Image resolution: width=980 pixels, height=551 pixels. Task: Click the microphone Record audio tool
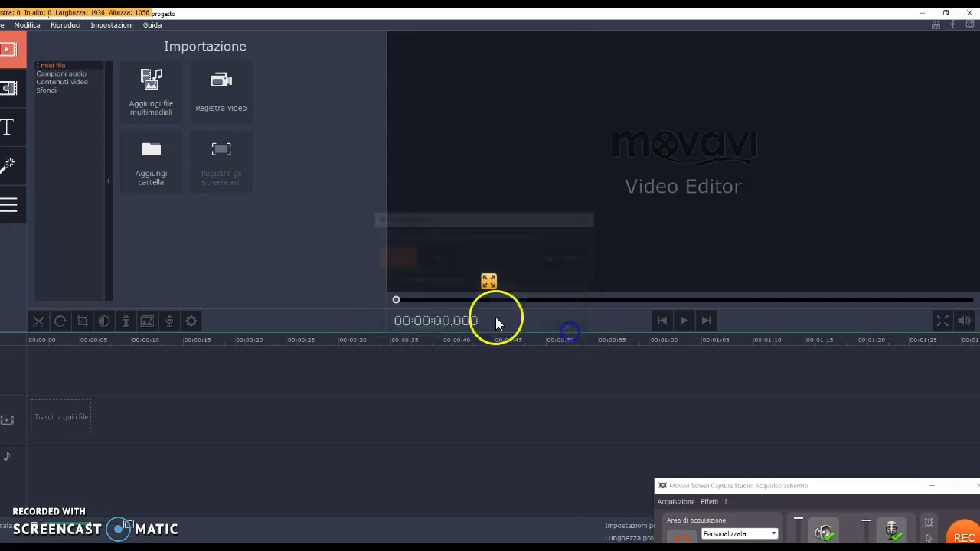[169, 321]
